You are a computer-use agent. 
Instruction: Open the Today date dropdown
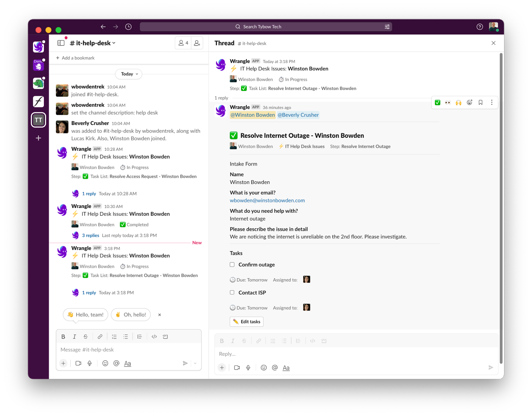point(129,74)
